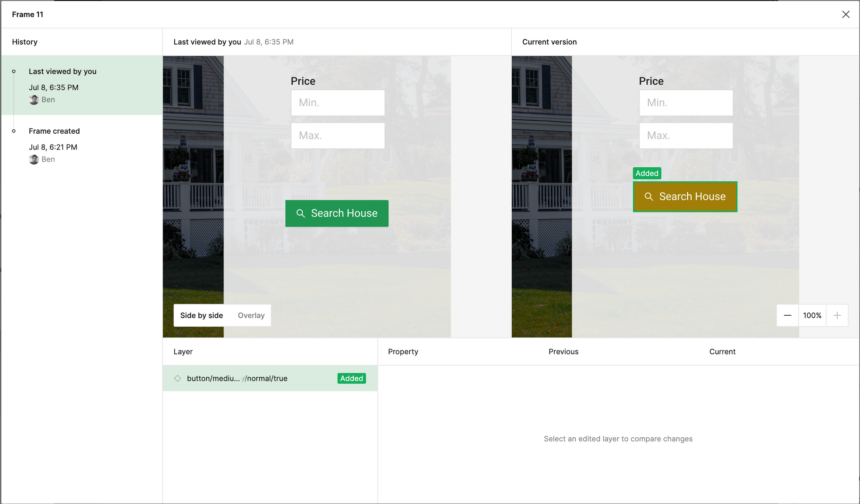Click the diamond component icon in layer row
Viewport: 860px width, 504px height.
178,378
